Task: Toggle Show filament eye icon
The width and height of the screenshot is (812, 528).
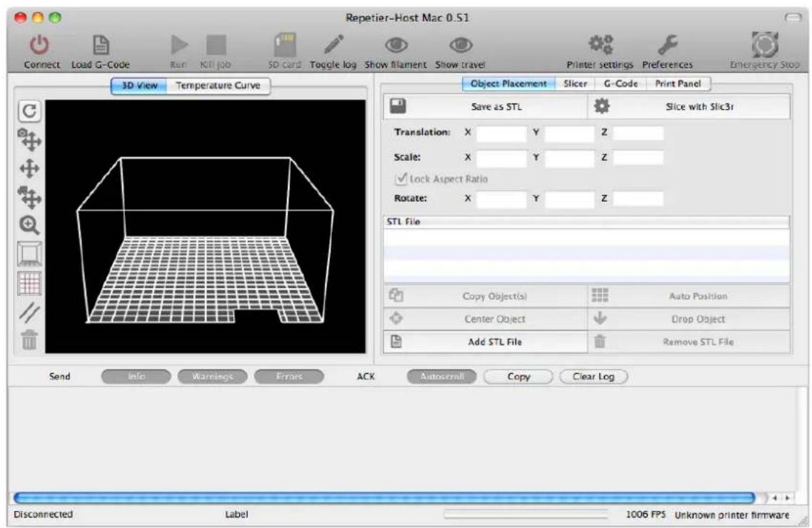Action: (396, 45)
